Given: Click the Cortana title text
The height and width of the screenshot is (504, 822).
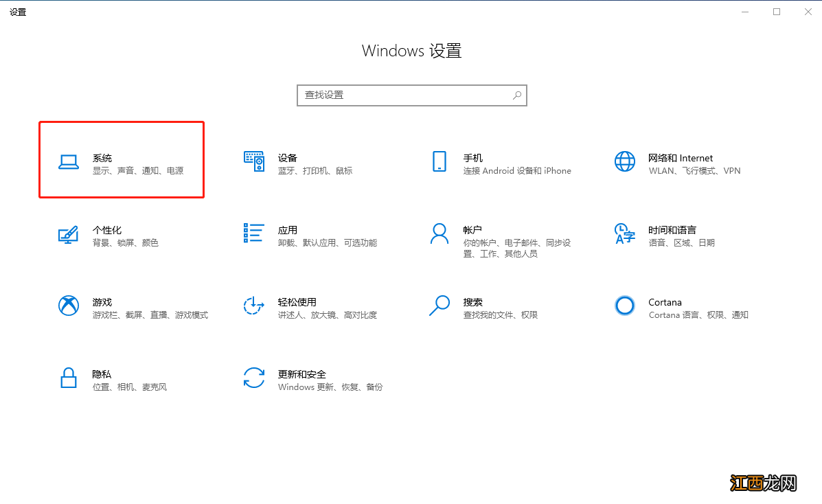Looking at the screenshot, I should pyautogui.click(x=665, y=302).
